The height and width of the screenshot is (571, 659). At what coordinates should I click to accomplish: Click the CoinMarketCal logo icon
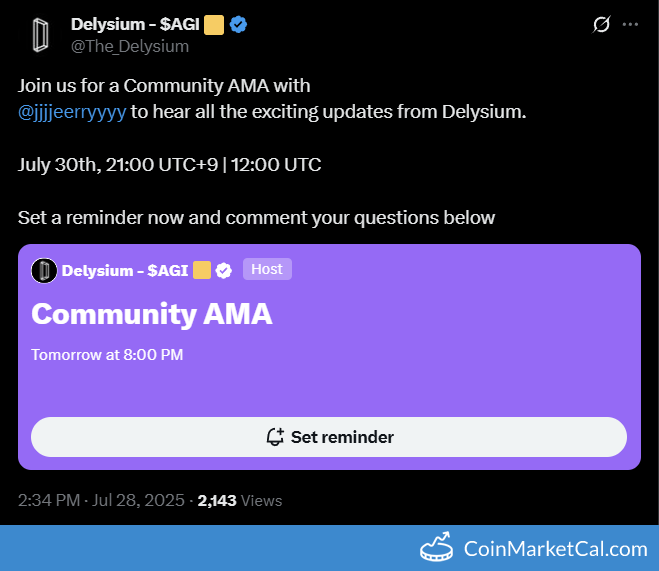coord(437,547)
